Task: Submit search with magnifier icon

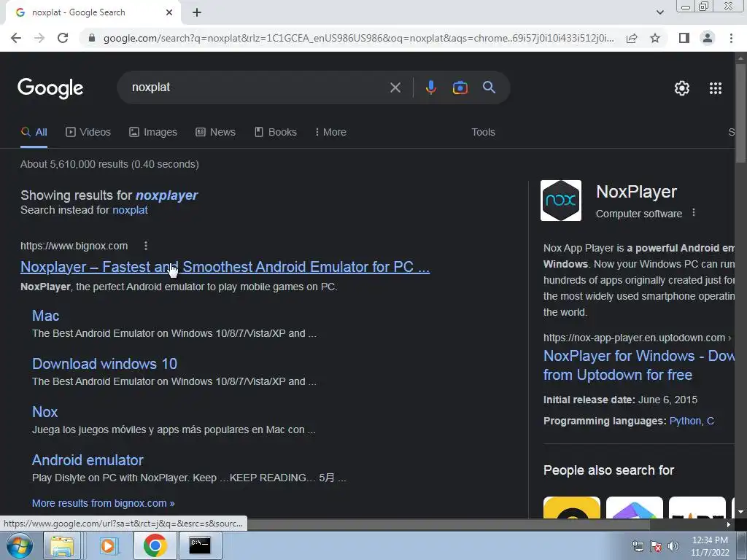Action: 489,87
